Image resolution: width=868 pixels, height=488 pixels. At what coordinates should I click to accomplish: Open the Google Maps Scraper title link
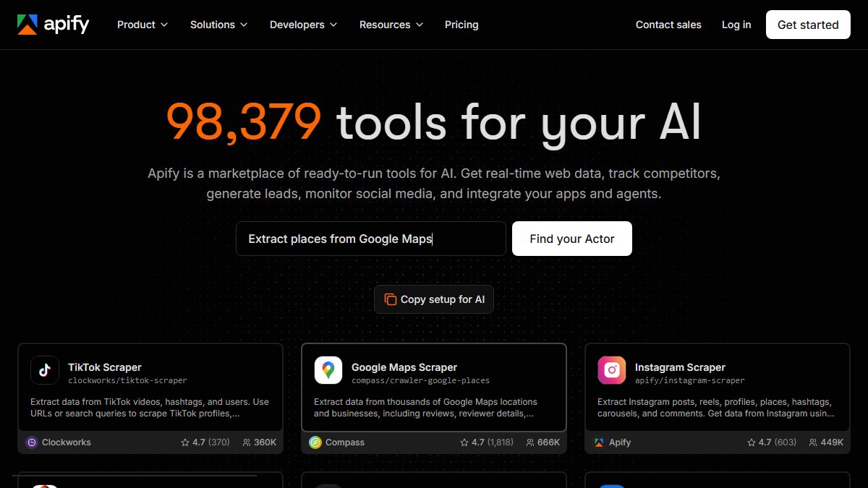(x=404, y=367)
